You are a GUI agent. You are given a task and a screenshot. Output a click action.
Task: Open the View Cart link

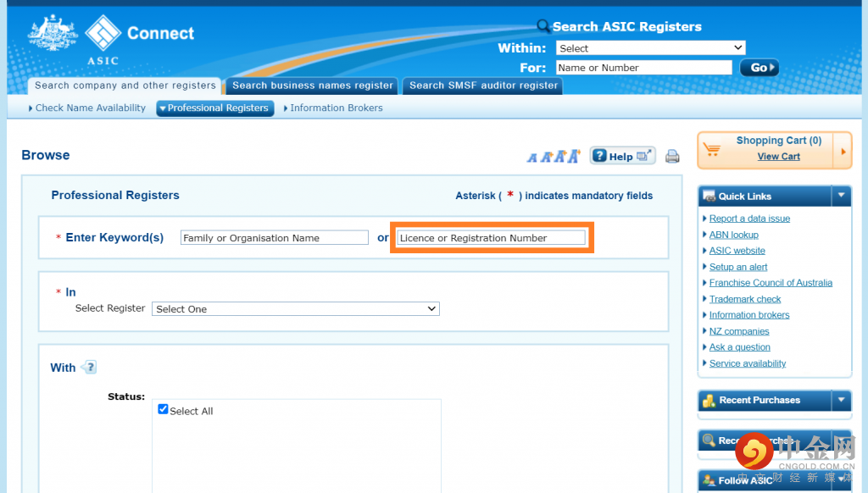(x=778, y=157)
